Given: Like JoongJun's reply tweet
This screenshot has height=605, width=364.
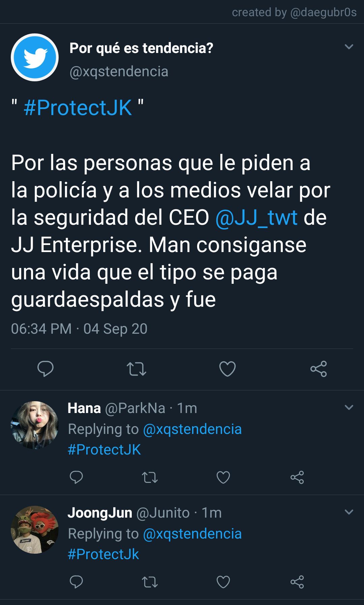Looking at the screenshot, I should click(x=223, y=582).
